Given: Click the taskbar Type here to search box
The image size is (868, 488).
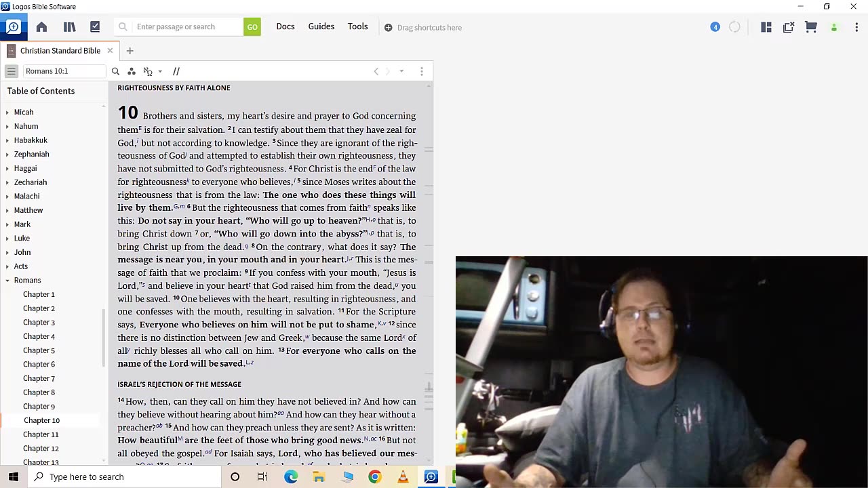Looking at the screenshot, I should pos(124,476).
